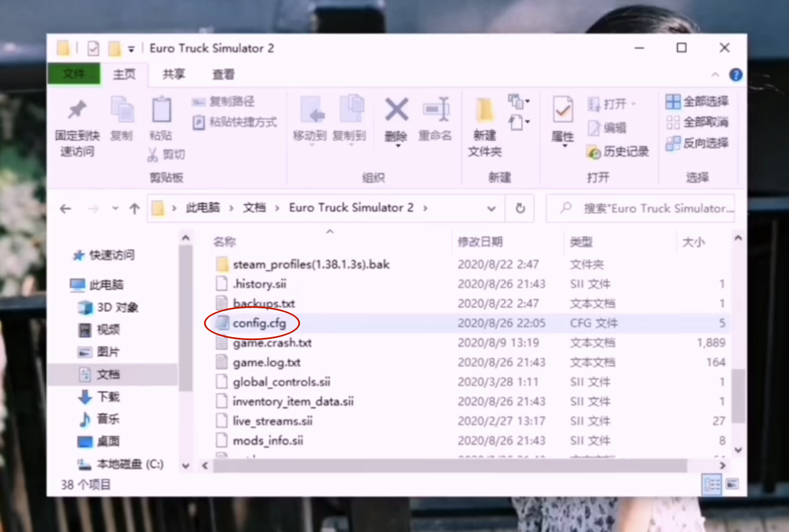Click the 删除 delete X icon

click(396, 110)
